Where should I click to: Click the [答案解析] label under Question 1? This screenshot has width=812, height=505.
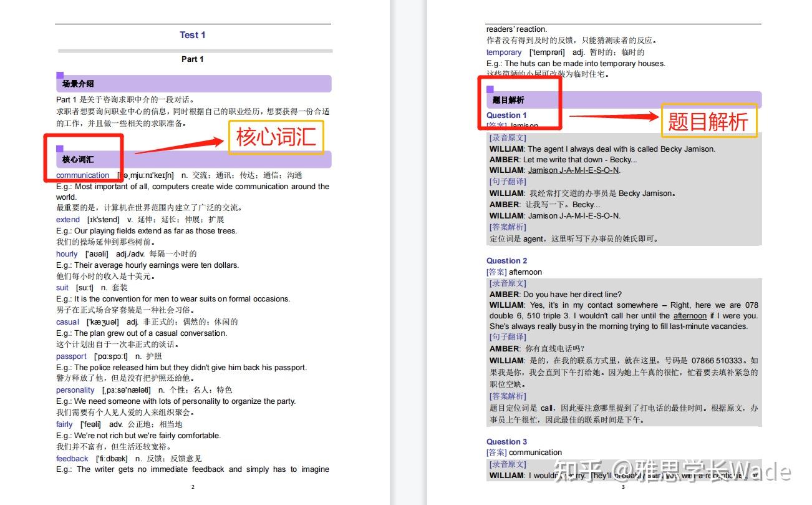508,227
